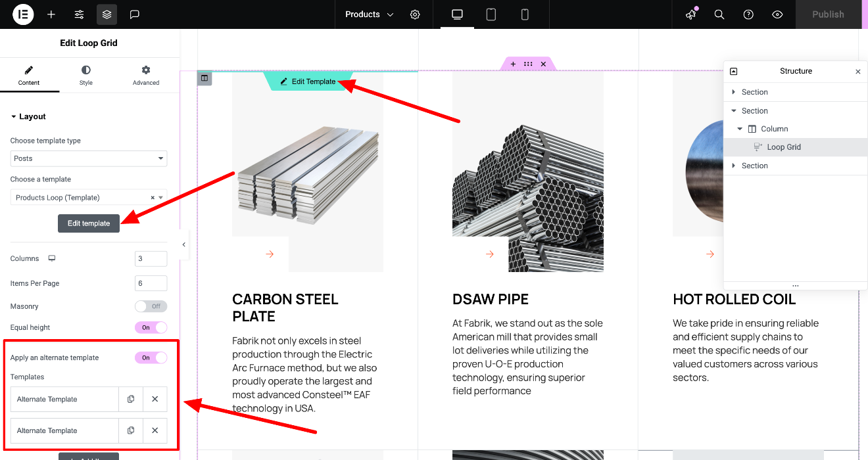
Task: Click the responsive desktop icon beside Columns
Action: [x=52, y=258]
